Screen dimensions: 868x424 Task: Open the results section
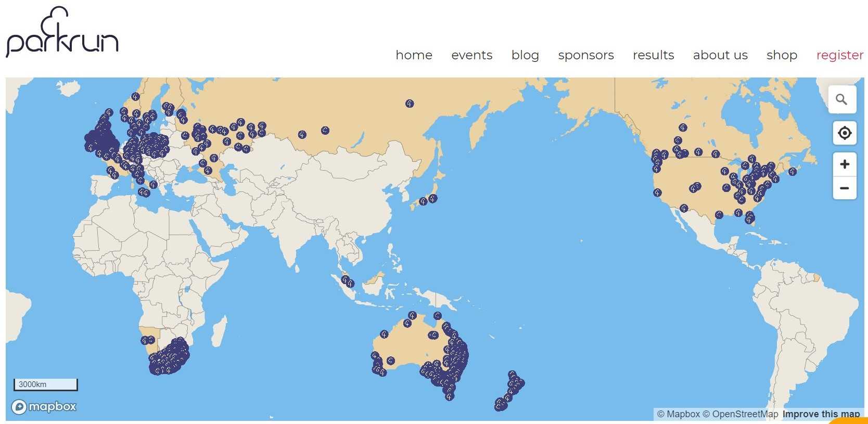[653, 55]
